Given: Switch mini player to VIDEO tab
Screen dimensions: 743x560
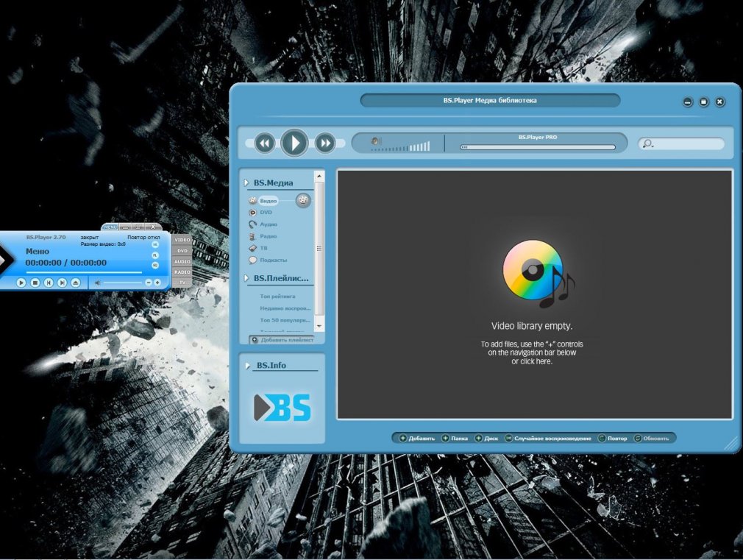Looking at the screenshot, I should pyautogui.click(x=182, y=240).
